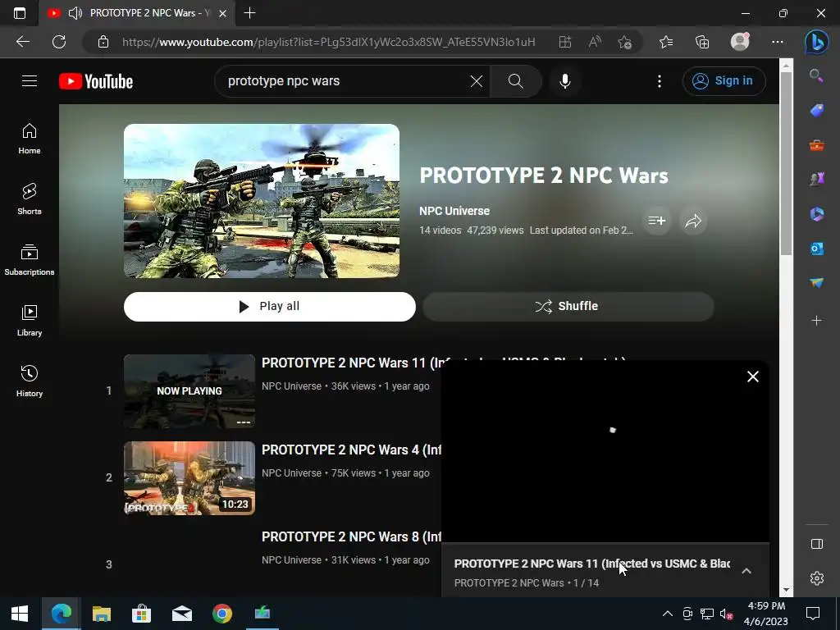
Task: Go to the YouTube logo home
Action: (x=96, y=81)
